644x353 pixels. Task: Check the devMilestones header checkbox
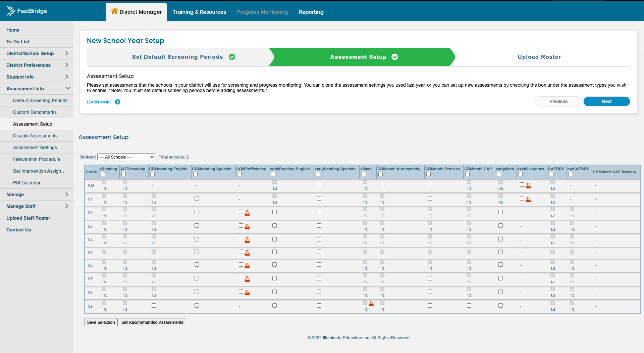(x=520, y=174)
